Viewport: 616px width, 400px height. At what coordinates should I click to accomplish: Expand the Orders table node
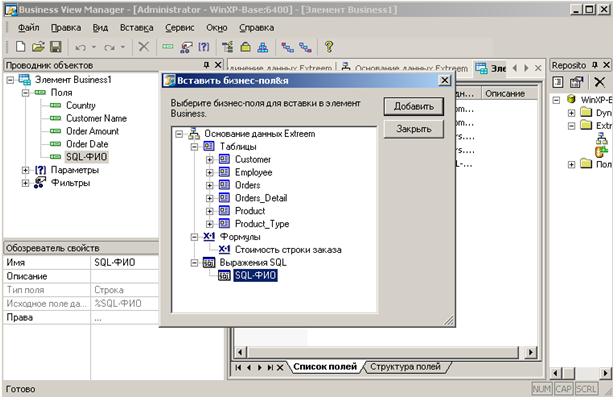[209, 185]
